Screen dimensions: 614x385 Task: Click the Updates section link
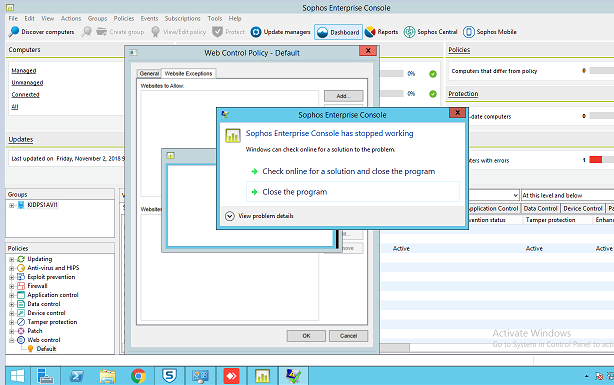click(21, 139)
